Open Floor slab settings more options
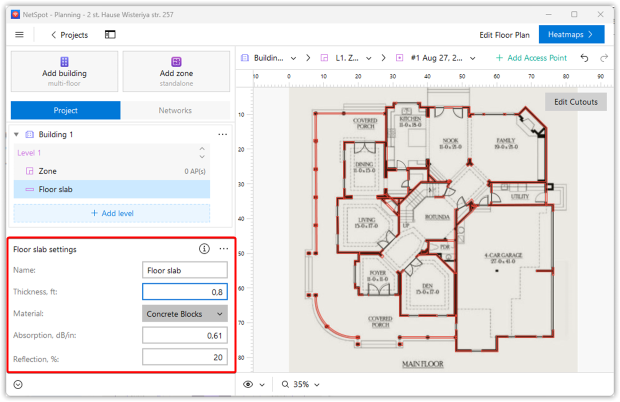The height and width of the screenshot is (402, 620). [x=224, y=249]
